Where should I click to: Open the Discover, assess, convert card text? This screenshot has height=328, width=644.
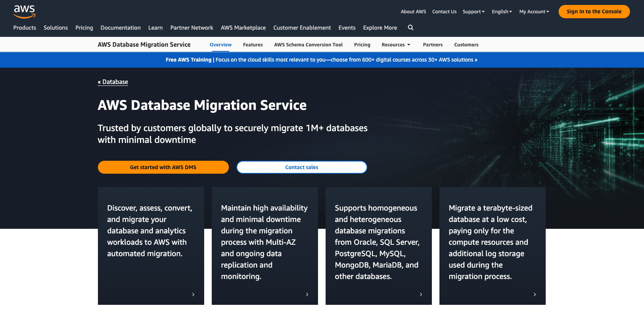150,231
